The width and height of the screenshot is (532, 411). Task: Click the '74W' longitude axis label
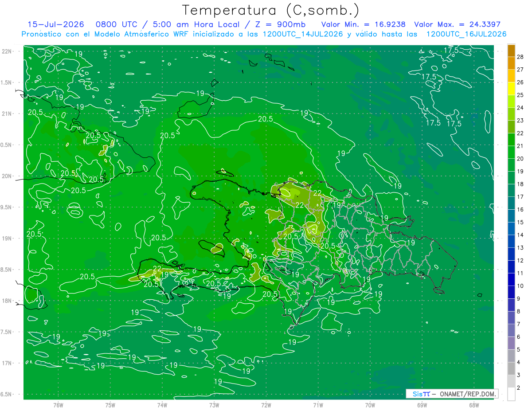coord(162,405)
